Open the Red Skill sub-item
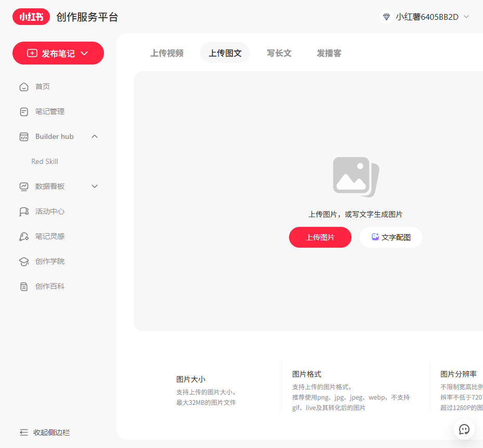The width and height of the screenshot is (483, 448). pyautogui.click(x=45, y=162)
